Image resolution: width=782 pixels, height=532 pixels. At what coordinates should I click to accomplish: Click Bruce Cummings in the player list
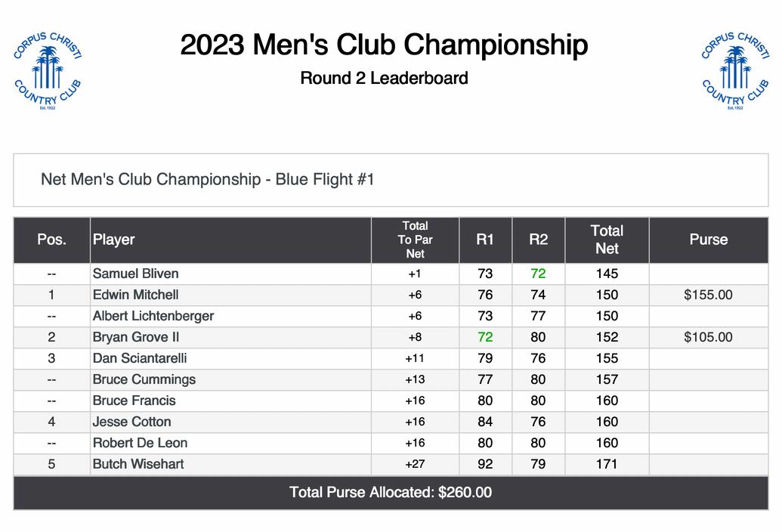pyautogui.click(x=144, y=379)
